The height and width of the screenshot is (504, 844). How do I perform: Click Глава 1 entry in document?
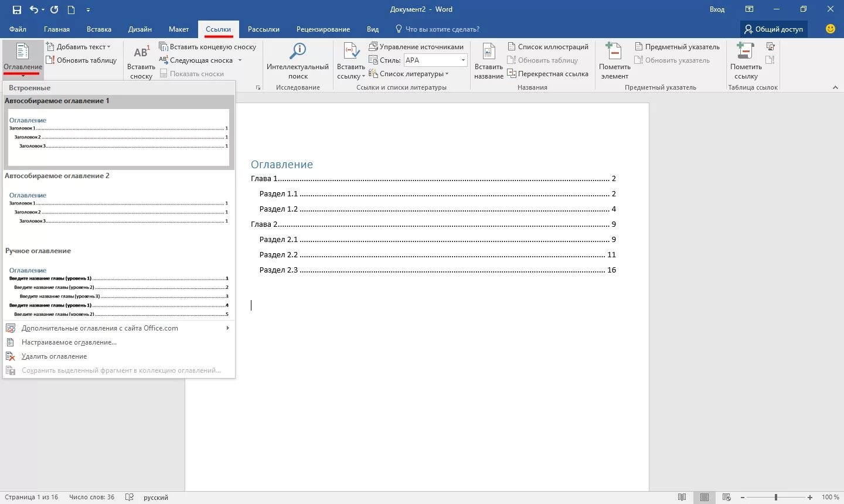[x=433, y=179]
